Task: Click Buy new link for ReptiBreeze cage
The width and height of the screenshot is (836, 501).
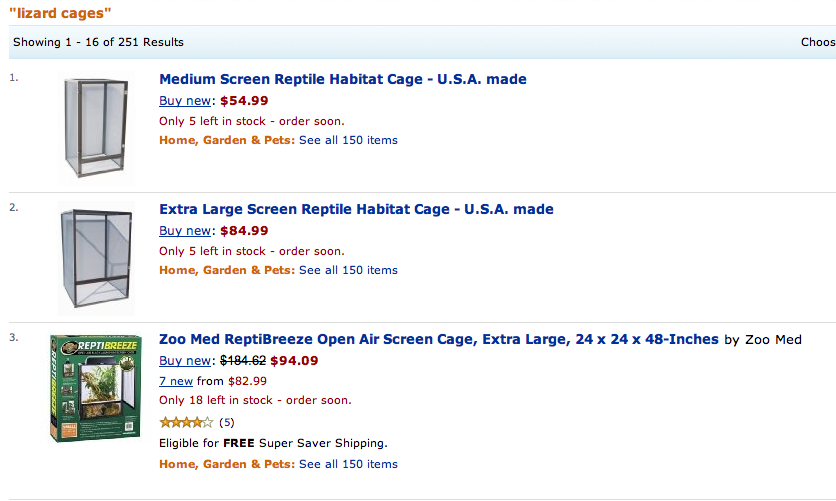Action: coord(186,361)
